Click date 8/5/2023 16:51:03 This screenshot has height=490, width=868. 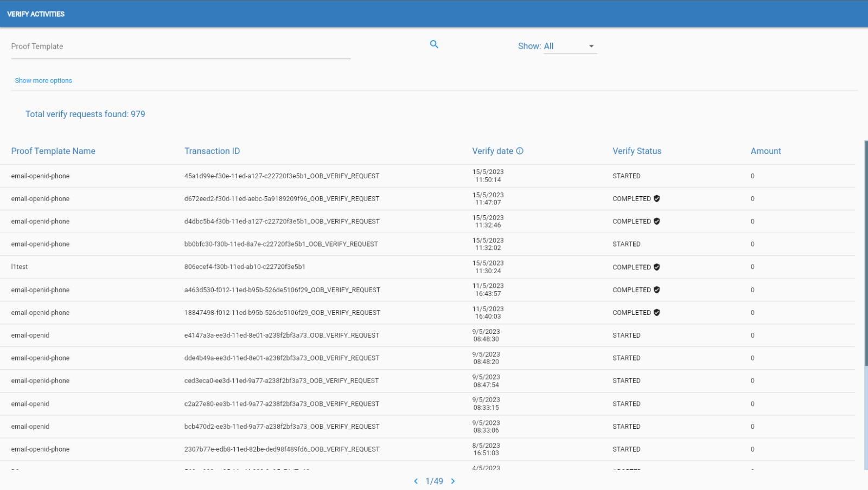point(486,449)
